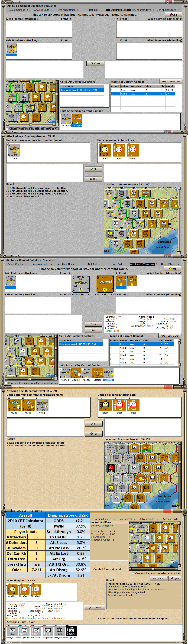
Task: Select Dnepropetrovsk location row in second Air-to-air window
Action: point(81,344)
